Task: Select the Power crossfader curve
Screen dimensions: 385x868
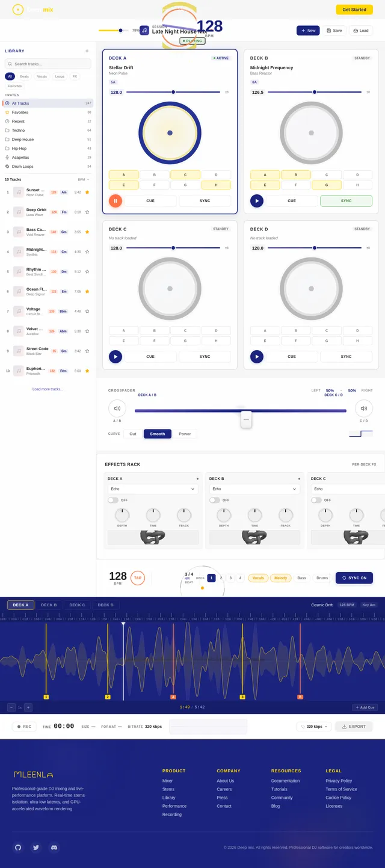Action: click(185, 434)
